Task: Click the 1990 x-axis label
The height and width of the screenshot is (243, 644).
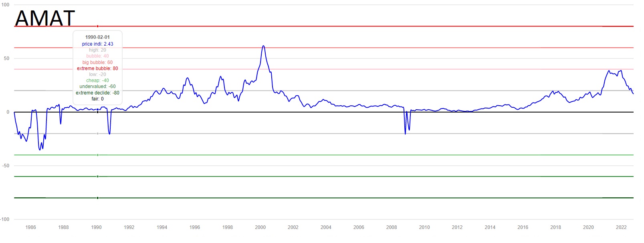Action: pyautogui.click(x=96, y=227)
